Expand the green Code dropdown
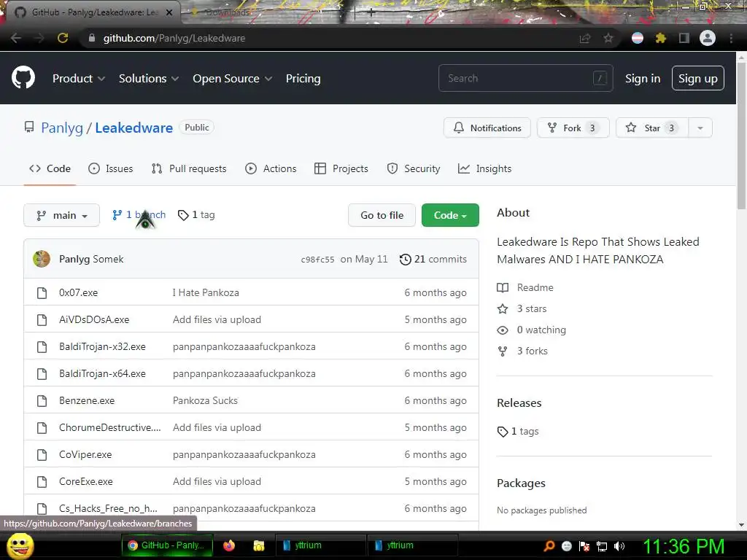Image resolution: width=747 pixels, height=560 pixels. tap(450, 215)
